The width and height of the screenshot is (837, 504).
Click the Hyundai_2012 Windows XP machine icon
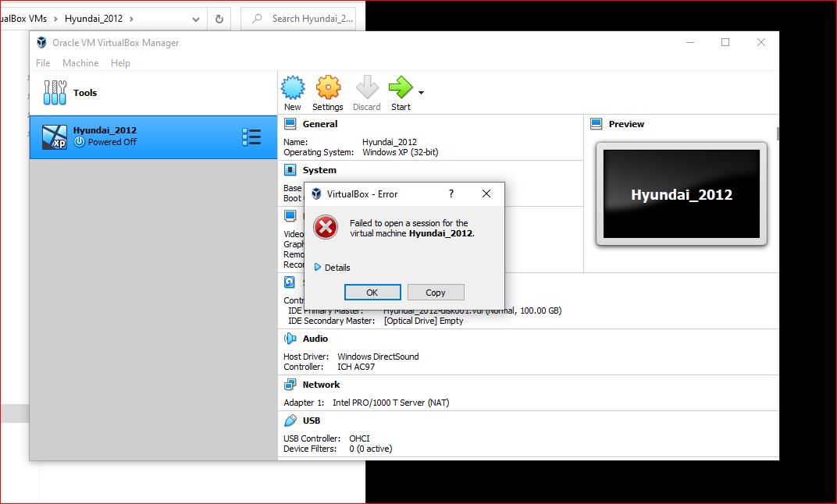[55, 137]
